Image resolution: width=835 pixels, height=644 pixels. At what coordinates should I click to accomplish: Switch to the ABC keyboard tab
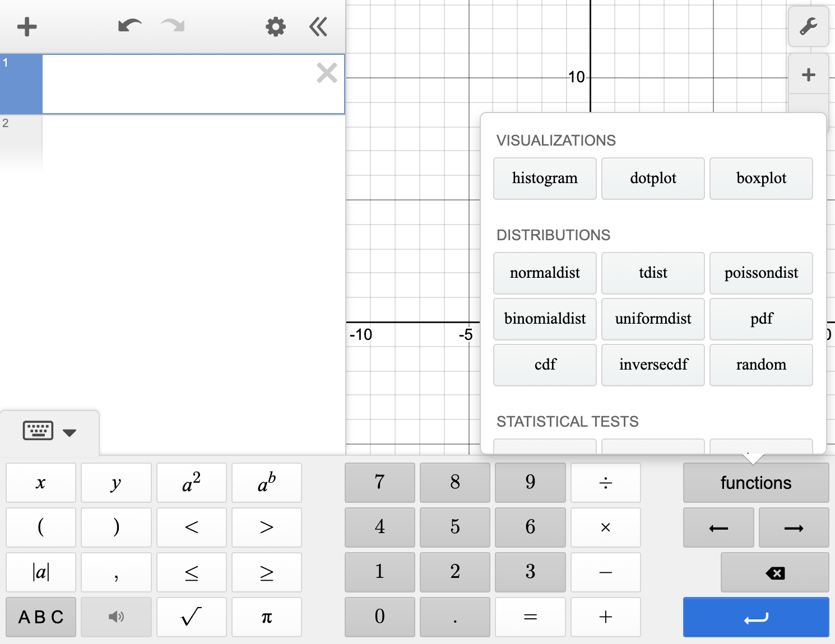pyautogui.click(x=40, y=617)
